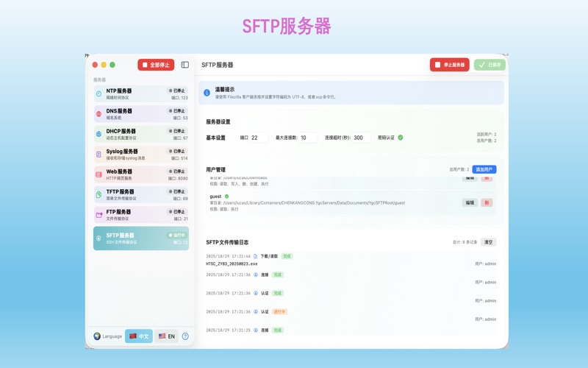Image resolution: width=588 pixels, height=368 pixels.
Task: Click the 全部停止 stop-all button
Action: 156,65
